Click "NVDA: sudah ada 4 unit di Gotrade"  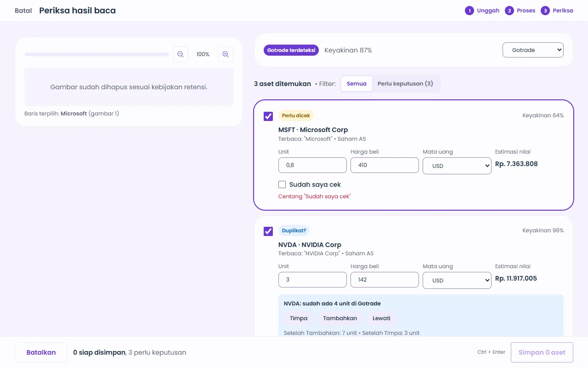[x=332, y=304]
